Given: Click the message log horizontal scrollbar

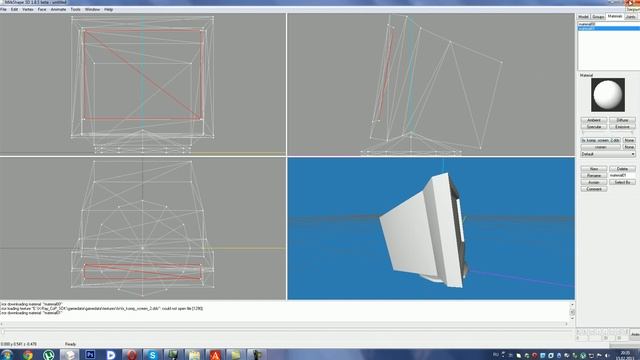Looking at the screenshot, I should pos(284,324).
